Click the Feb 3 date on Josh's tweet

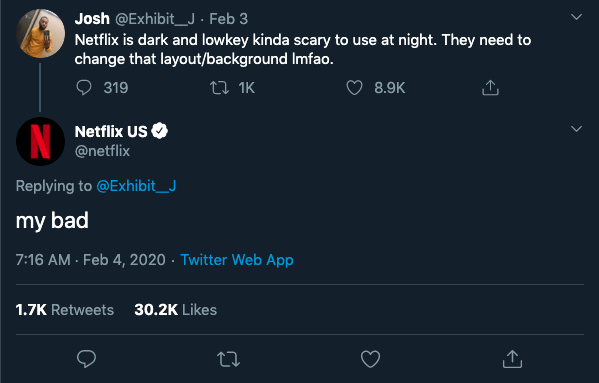pyautogui.click(x=228, y=19)
